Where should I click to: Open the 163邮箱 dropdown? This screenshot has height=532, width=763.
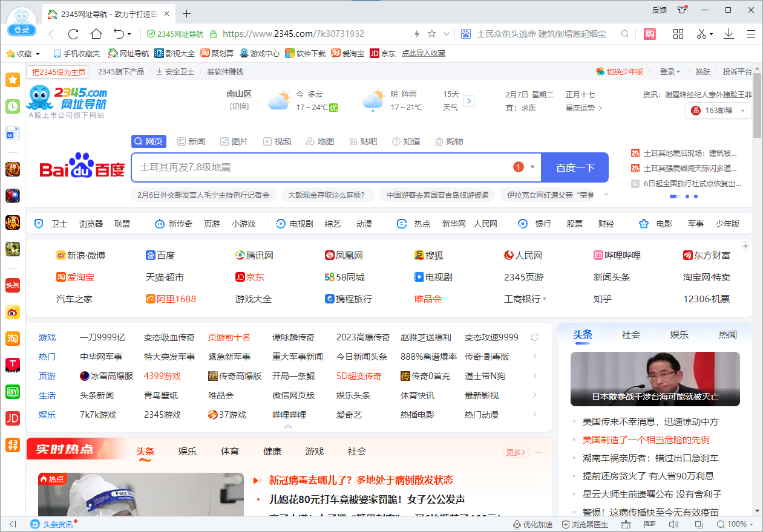pyautogui.click(x=742, y=111)
